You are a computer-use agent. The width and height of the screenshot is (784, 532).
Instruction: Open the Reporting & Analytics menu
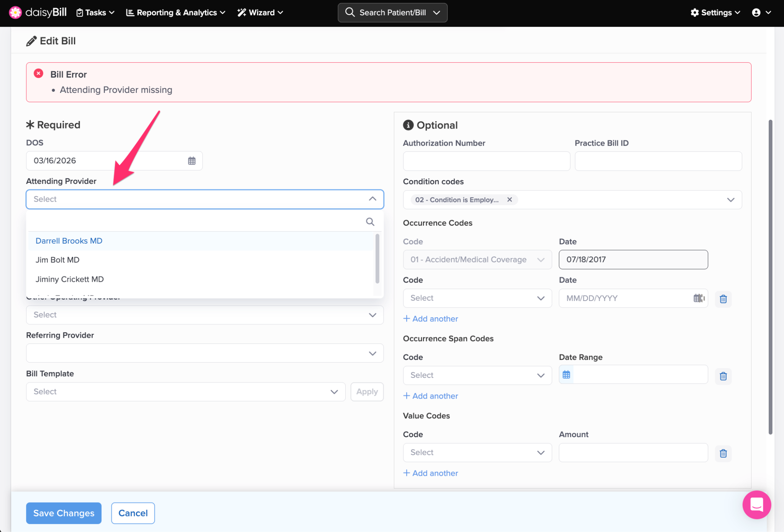176,13
